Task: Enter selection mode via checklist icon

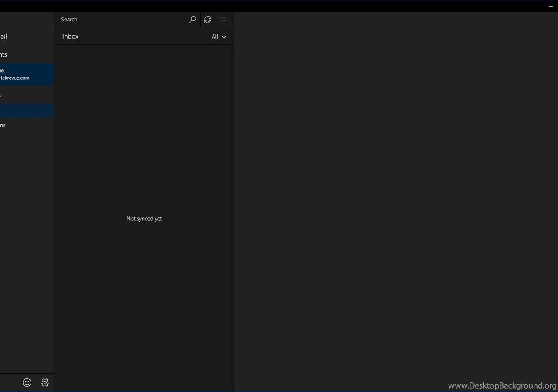Action: click(x=223, y=20)
